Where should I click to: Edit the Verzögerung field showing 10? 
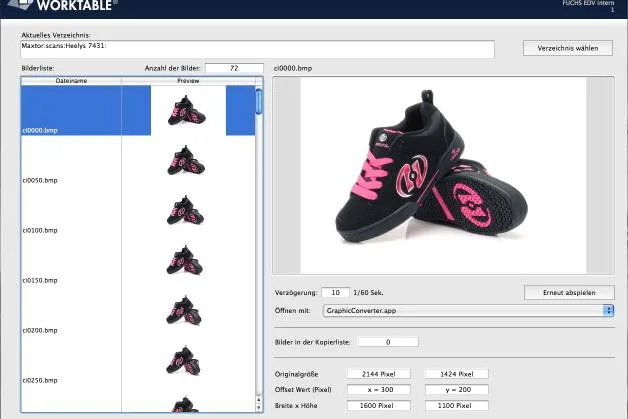coord(335,292)
